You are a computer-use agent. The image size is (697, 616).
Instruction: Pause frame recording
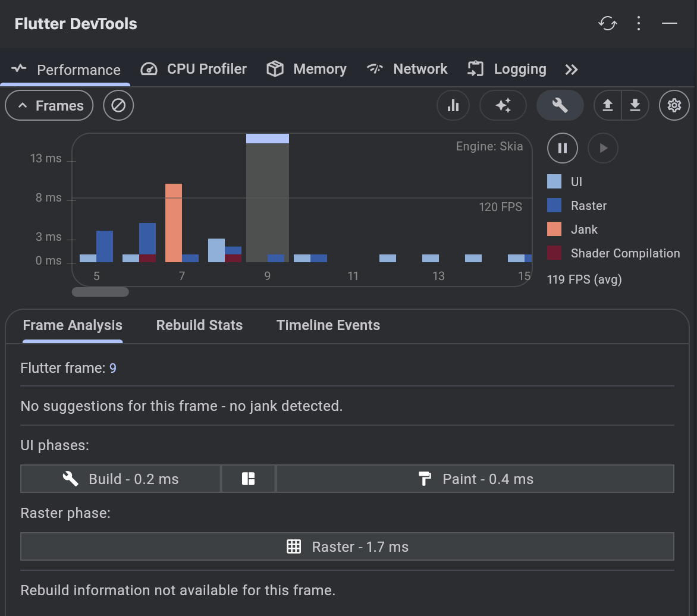[x=562, y=148]
